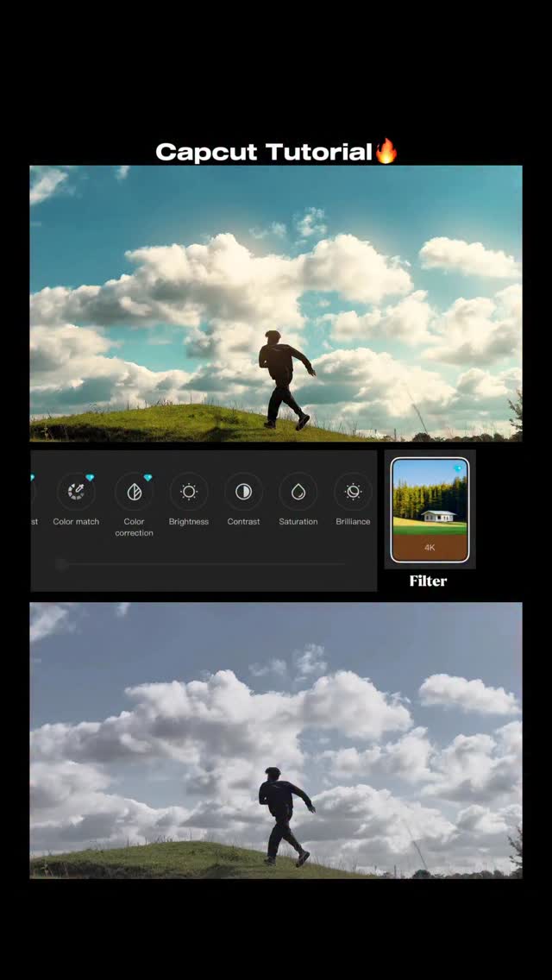
Task: Select the 4K filter thumbnail
Action: click(430, 510)
